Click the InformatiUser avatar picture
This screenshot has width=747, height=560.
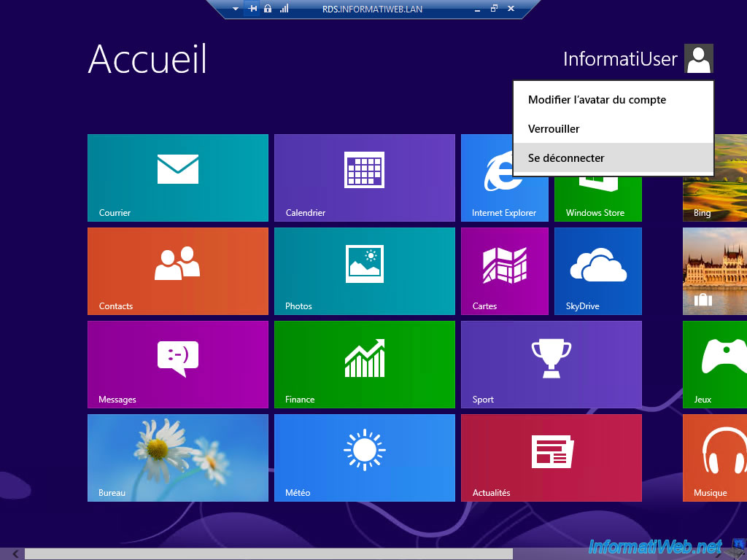(x=698, y=58)
